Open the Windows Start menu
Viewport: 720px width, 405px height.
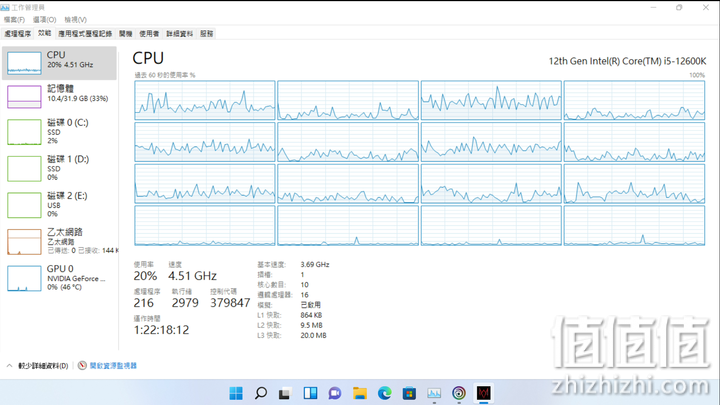point(236,393)
